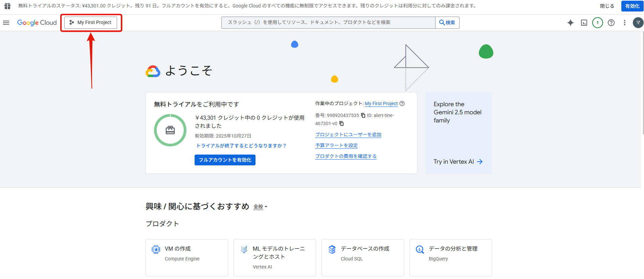Activate the Cloud Shell terminal icon
Image resolution: width=644 pixels, height=279 pixels.
tap(584, 23)
